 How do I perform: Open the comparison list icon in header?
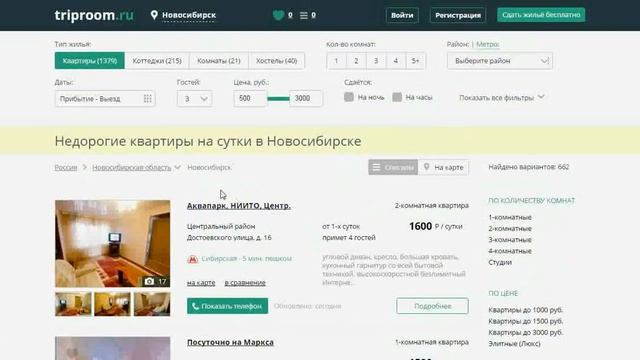click(x=304, y=15)
